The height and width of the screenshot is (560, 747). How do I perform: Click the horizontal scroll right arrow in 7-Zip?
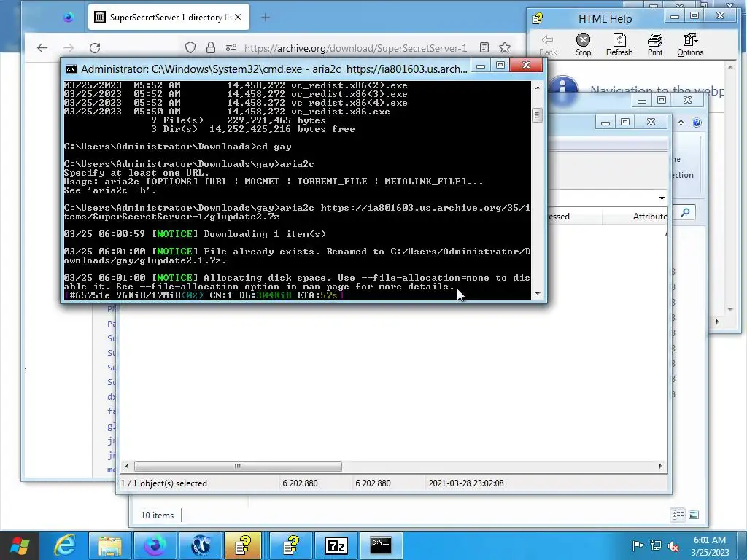click(660, 466)
